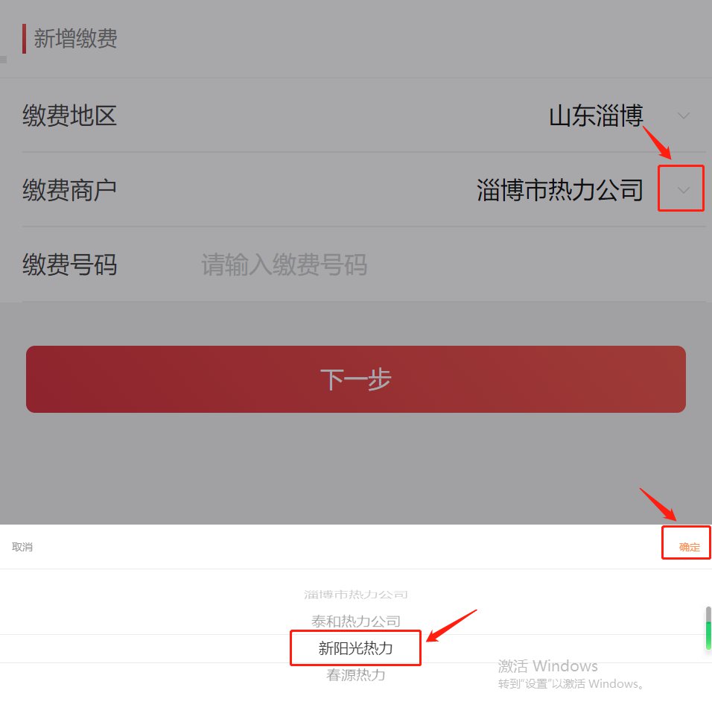Click the 缴费号码 field label

point(69,265)
